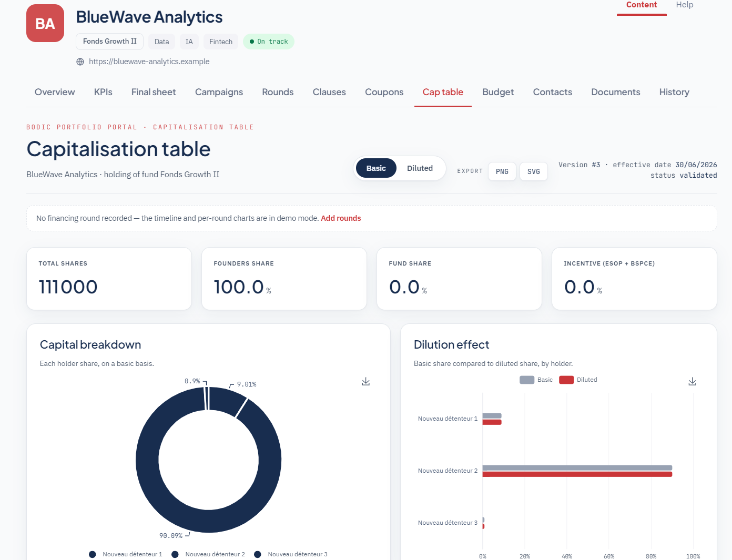Toggle the Nouveau détenteur 1 legend dot
Viewport: 732px width, 560px height.
[93, 554]
